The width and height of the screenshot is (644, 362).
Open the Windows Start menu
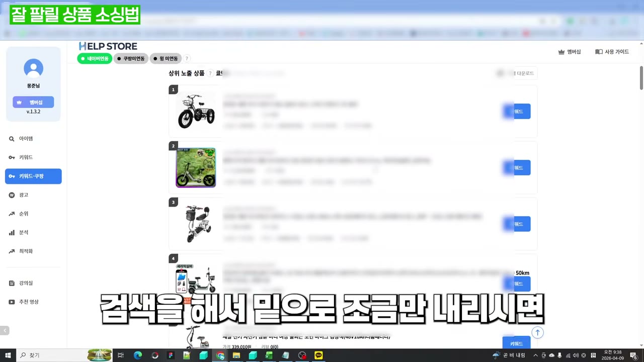coord(8,355)
